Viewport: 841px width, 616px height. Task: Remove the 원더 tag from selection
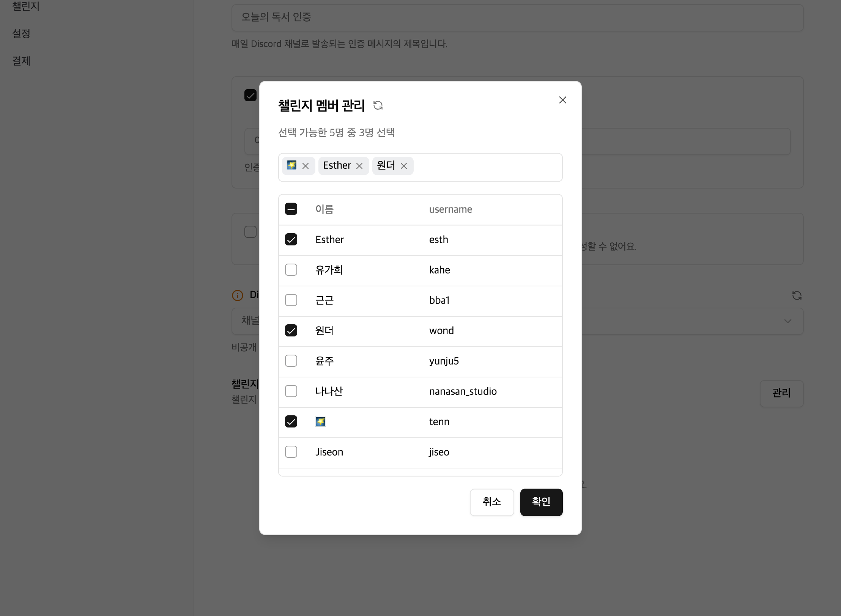404,166
